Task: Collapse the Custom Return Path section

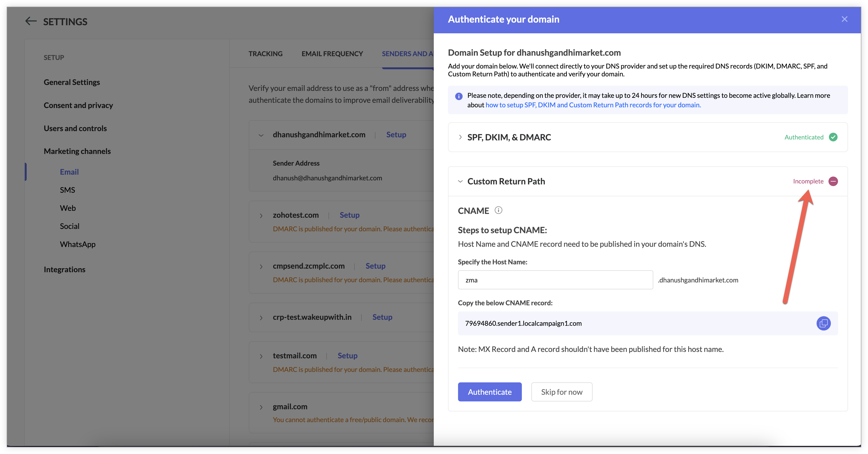Action: click(460, 182)
